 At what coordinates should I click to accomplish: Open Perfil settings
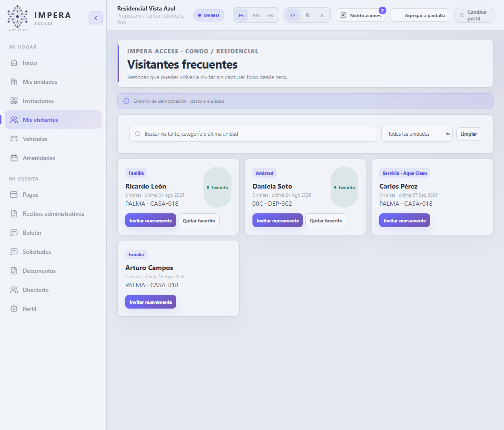pyautogui.click(x=53, y=309)
